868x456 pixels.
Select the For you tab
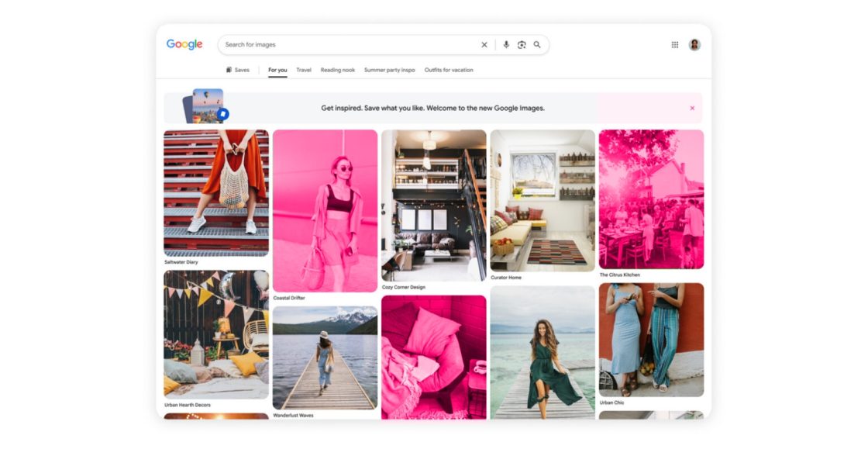(277, 70)
